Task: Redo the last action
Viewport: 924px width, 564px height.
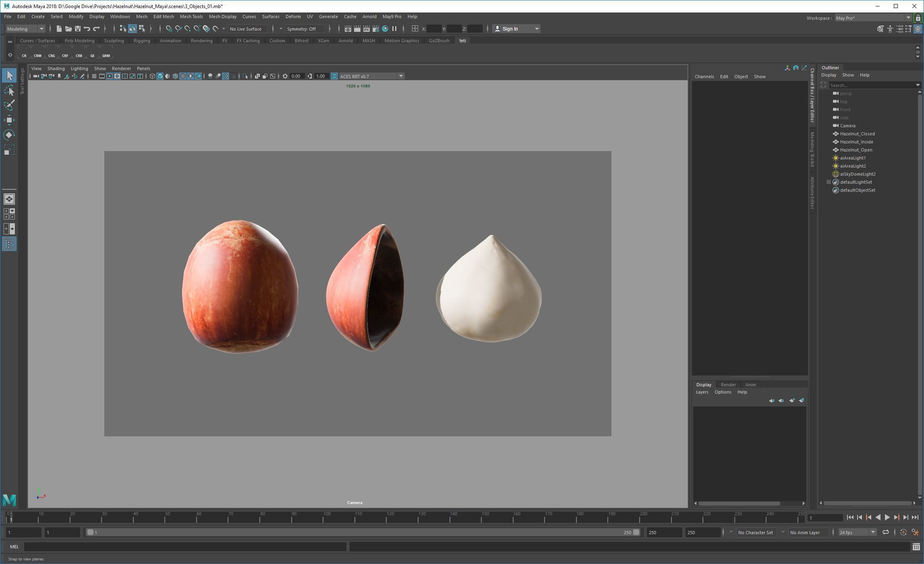Action: click(96, 29)
